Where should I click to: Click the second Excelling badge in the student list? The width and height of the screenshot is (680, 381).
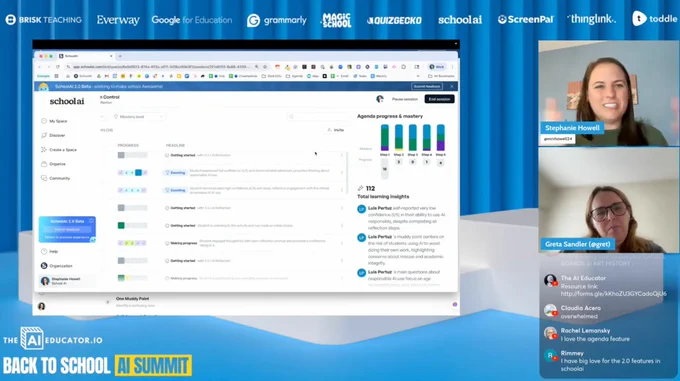[175, 190]
